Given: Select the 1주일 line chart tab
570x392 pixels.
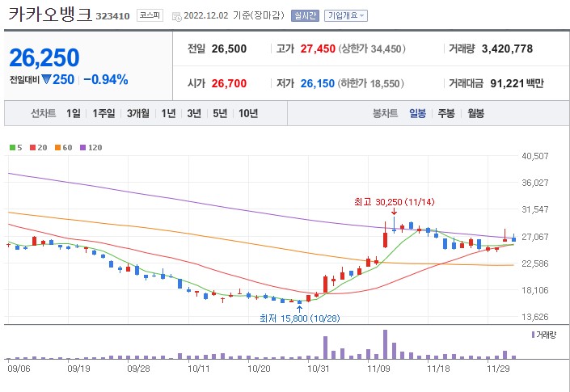Looking at the screenshot, I should coord(103,113).
